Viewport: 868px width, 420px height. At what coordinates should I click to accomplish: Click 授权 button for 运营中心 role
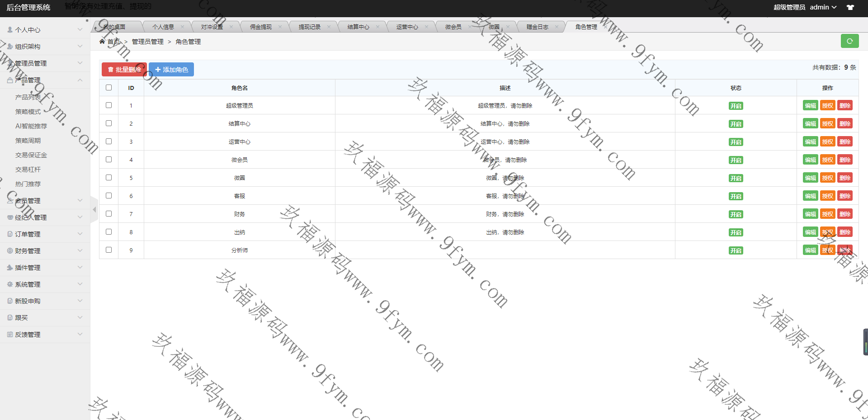[x=827, y=142]
